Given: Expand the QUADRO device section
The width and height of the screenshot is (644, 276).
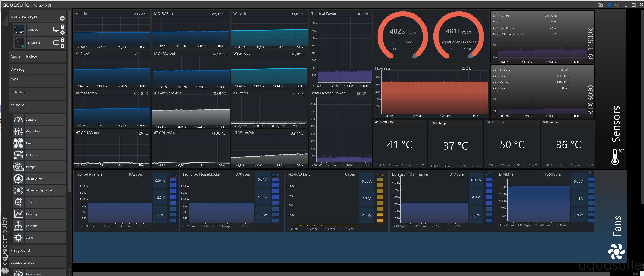Looking at the screenshot, I should tap(37, 92).
